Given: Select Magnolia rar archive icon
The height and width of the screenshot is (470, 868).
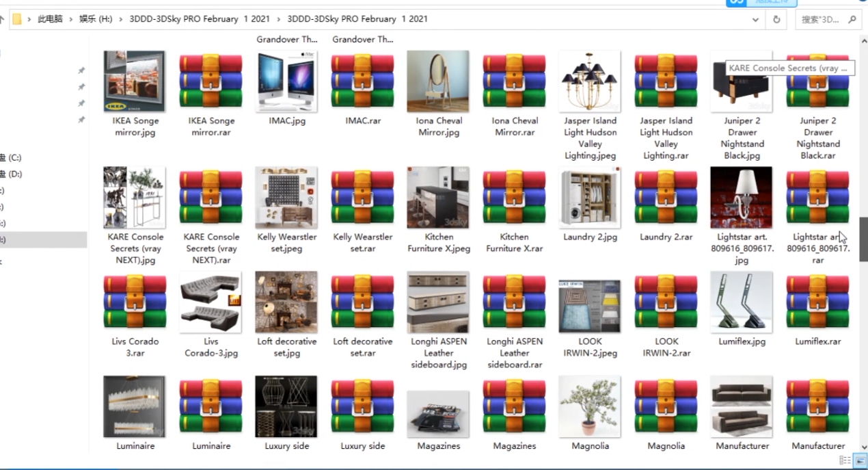Looking at the screenshot, I should coord(666,406).
